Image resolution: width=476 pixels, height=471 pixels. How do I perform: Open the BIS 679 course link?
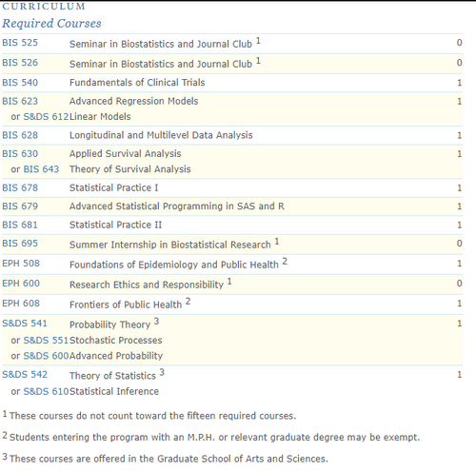click(20, 206)
